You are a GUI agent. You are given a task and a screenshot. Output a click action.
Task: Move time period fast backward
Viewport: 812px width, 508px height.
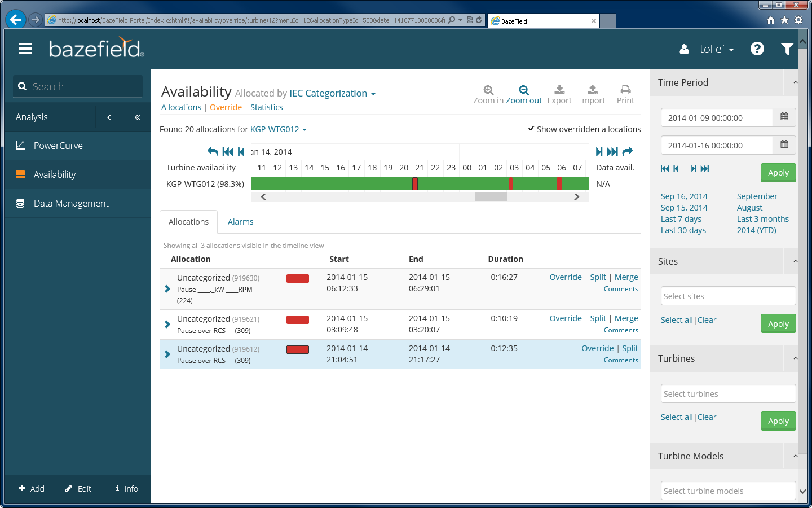pyautogui.click(x=665, y=169)
